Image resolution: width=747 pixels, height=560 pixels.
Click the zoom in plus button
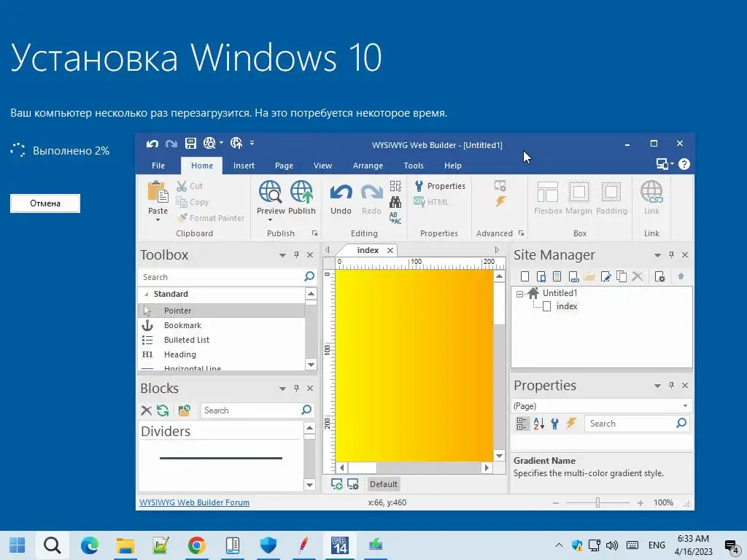point(640,503)
